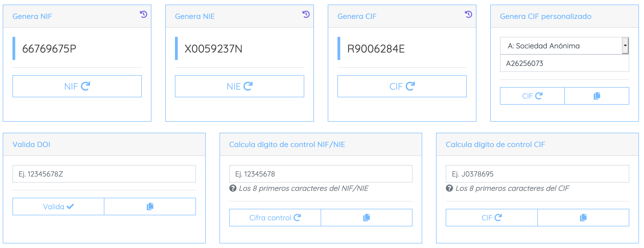Screen dimensions: 644x248
Task: Click the Ej. 12345678Z validation input field
Action: [104, 174]
